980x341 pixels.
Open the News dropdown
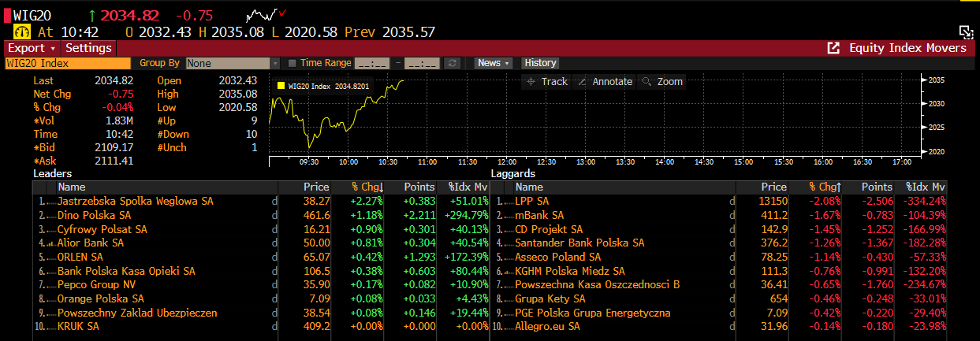coord(494,63)
